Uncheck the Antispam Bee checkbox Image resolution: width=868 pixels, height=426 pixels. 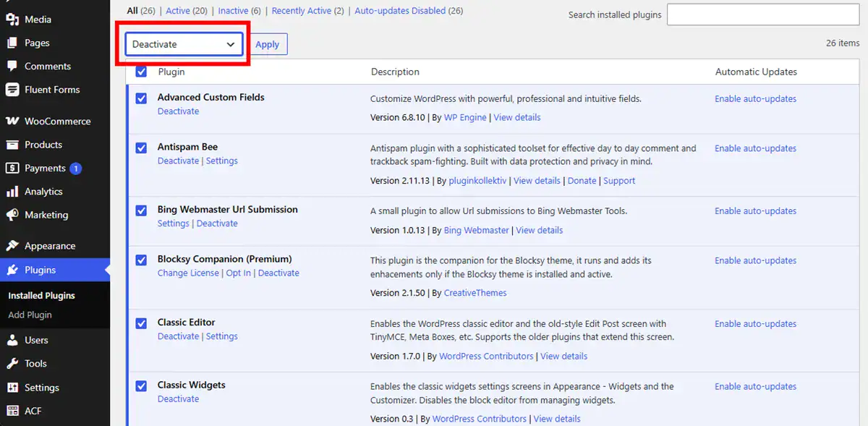click(x=141, y=148)
